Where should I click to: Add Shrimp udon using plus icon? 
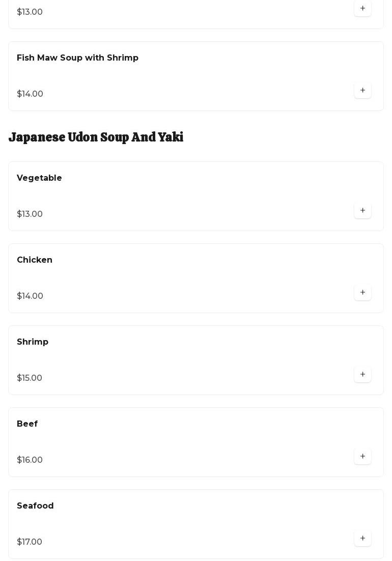pyautogui.click(x=362, y=375)
